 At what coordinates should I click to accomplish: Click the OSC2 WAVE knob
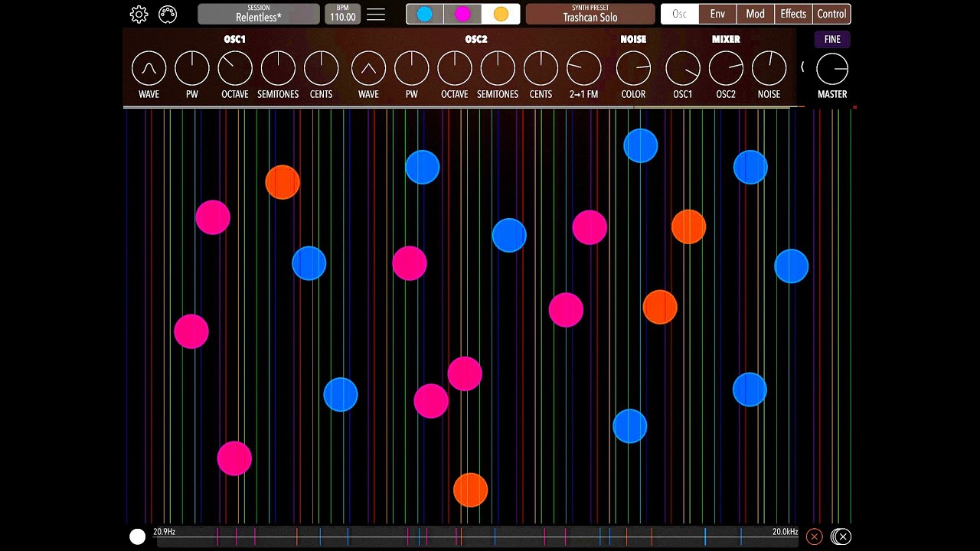coord(368,69)
